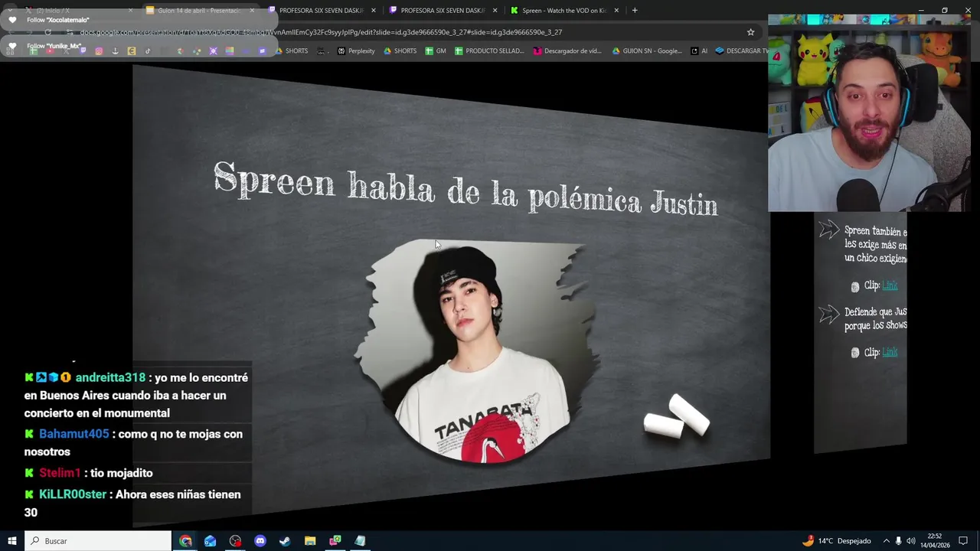Open the Clip Link under 'Spreen también'

pyautogui.click(x=890, y=285)
